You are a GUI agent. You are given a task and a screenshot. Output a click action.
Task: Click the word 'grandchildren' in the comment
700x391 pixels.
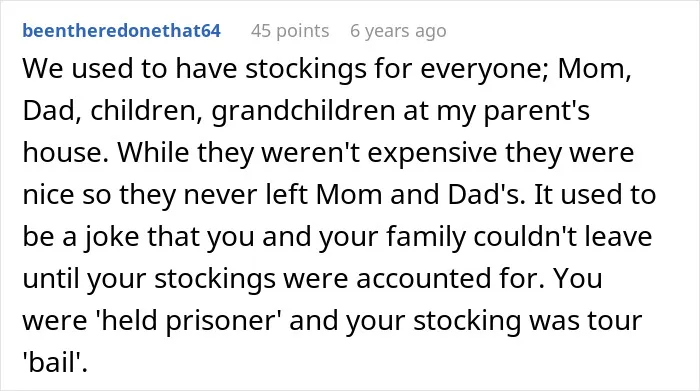click(303, 111)
